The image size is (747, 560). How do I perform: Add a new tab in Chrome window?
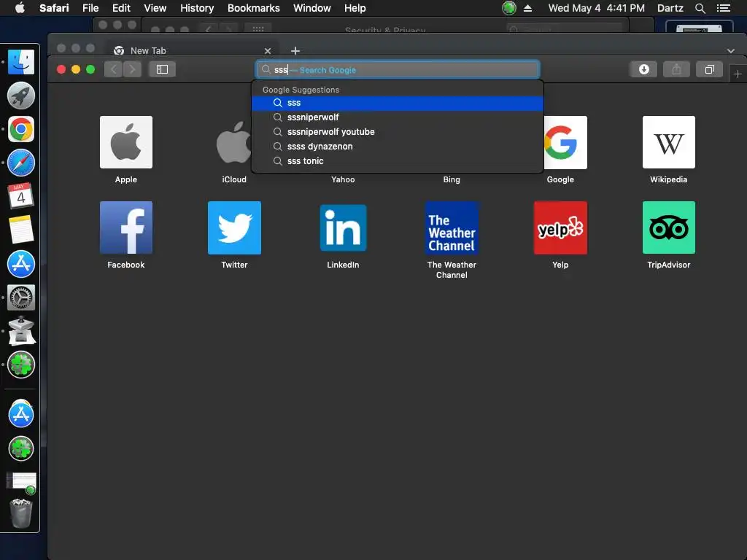[295, 50]
